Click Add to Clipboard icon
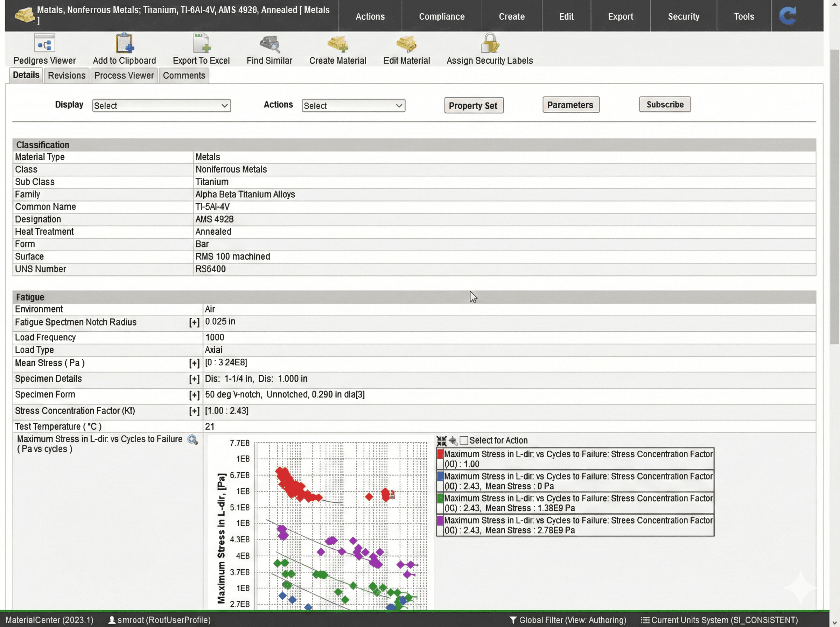 coord(125,43)
